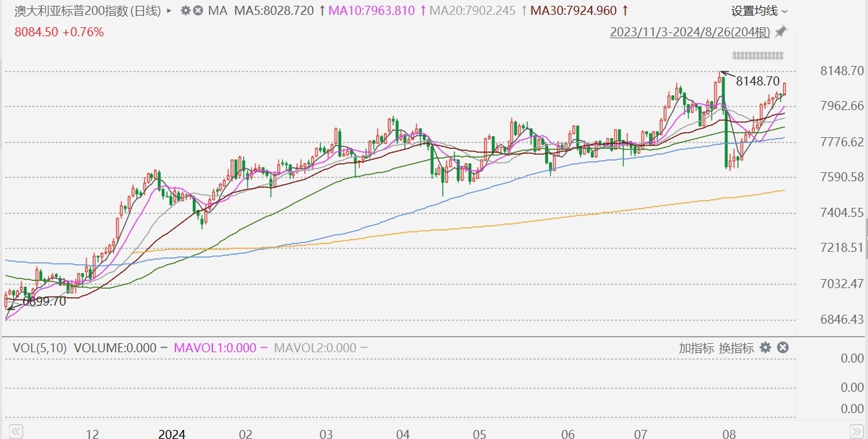This screenshot has height=439, width=868.
Task: Toggle the MA30 moving average line
Action: (573, 11)
